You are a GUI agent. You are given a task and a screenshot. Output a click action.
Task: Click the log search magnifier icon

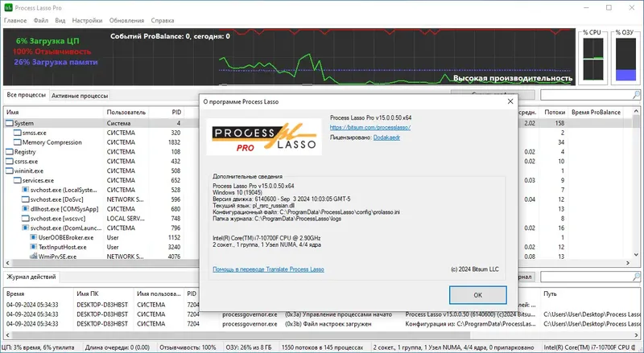tap(636, 277)
